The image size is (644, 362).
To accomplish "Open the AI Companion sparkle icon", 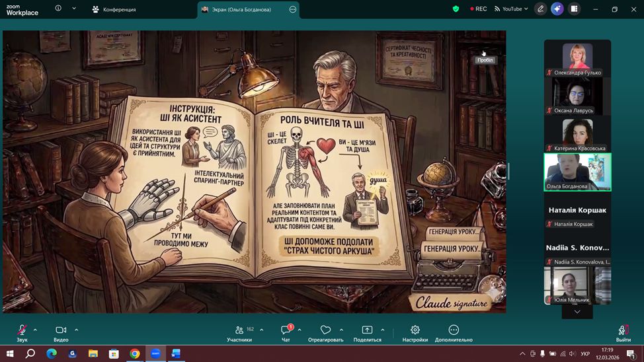I will click(557, 9).
